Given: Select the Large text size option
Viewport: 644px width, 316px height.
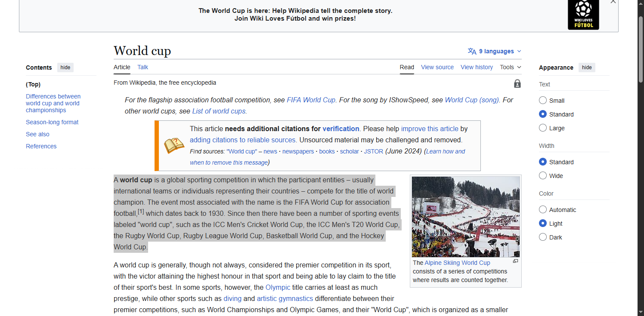Looking at the screenshot, I should coord(543,128).
